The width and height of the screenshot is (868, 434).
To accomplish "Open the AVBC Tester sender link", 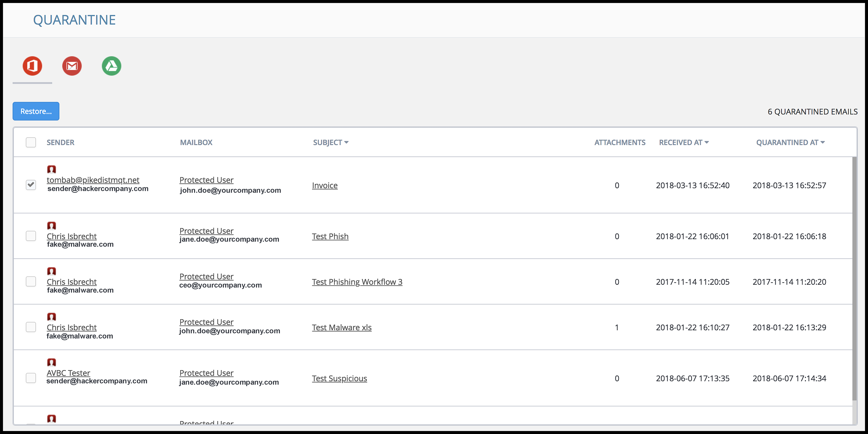I will coord(68,373).
